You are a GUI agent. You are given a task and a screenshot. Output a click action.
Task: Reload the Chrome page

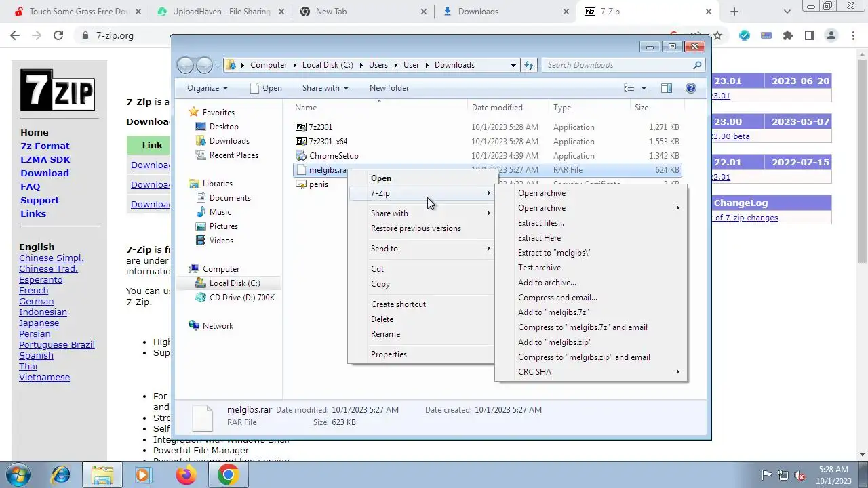[58, 35]
